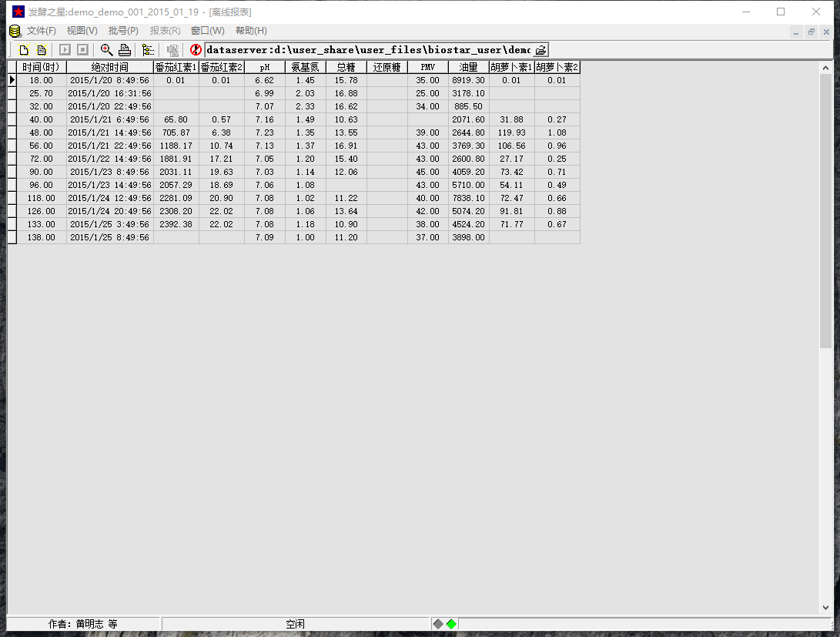Click the lined document toolbar icon
The height and width of the screenshot is (637, 840).
(42, 50)
